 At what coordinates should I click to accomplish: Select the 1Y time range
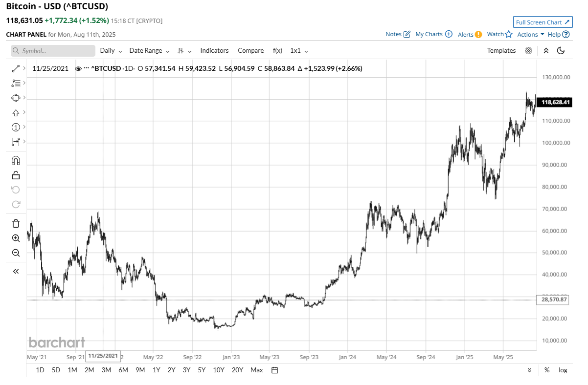(157, 370)
